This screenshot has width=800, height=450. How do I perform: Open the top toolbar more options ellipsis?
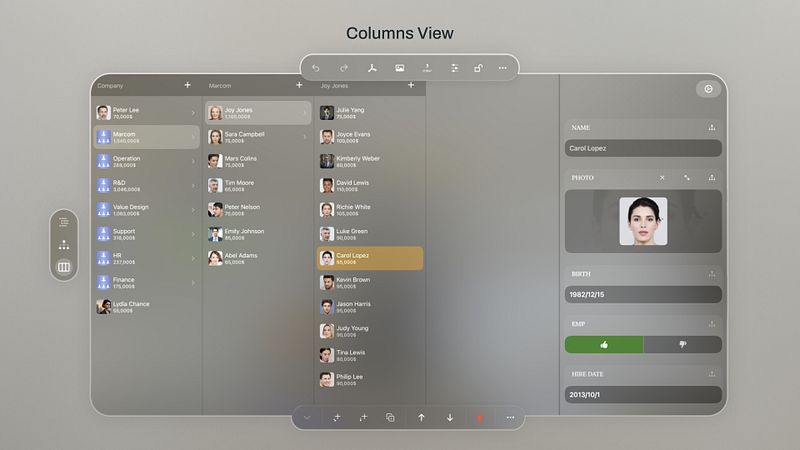point(503,68)
